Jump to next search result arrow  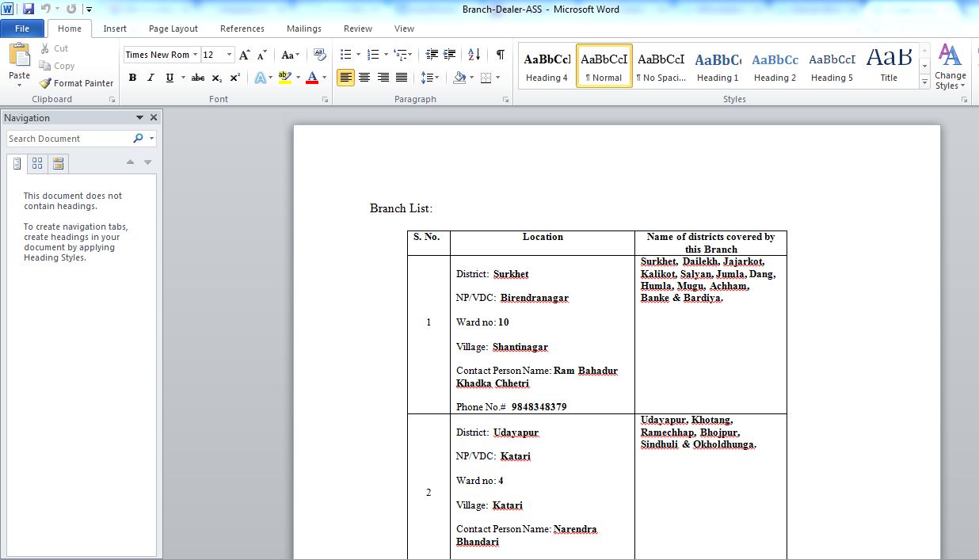pos(147,162)
